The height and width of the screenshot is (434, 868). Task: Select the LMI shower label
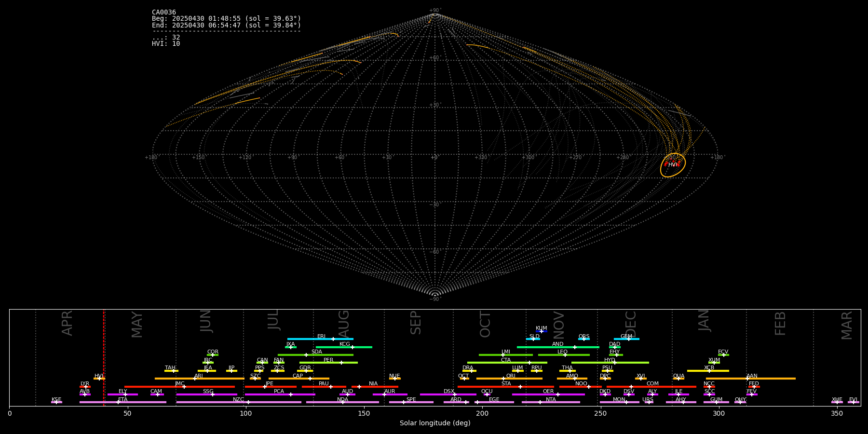506,352
